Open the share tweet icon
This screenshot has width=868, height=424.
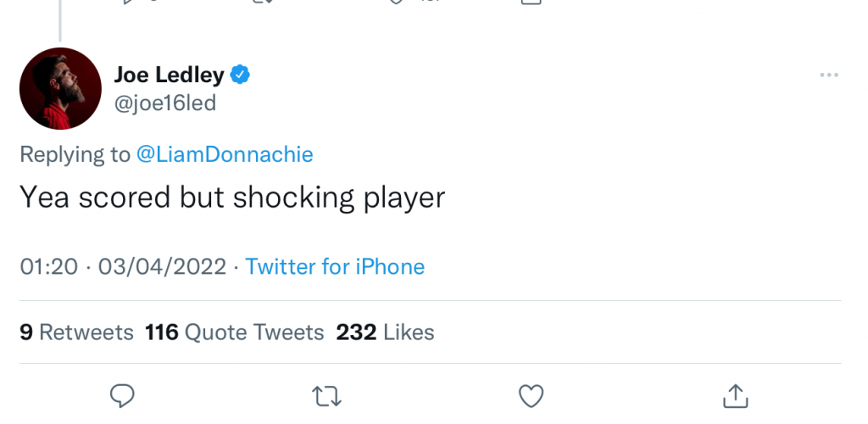tap(735, 395)
